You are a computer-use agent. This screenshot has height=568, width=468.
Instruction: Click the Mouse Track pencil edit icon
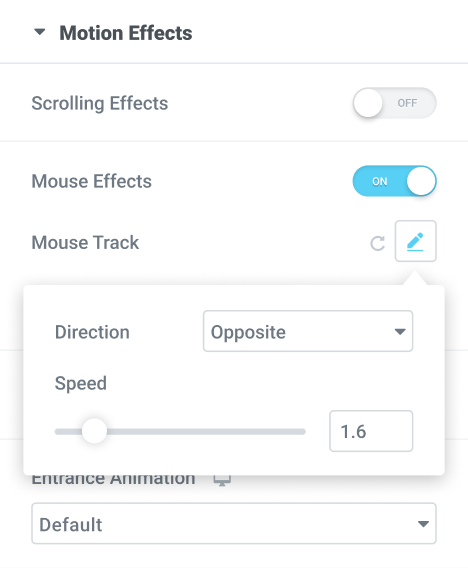[415, 241]
